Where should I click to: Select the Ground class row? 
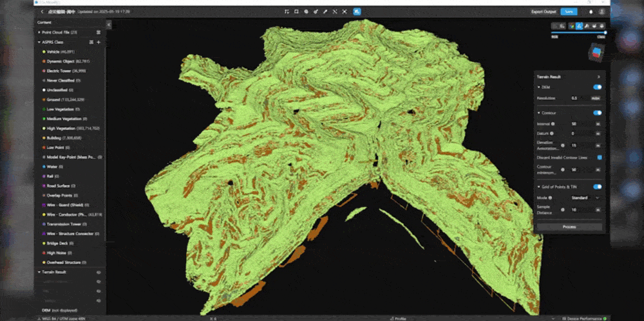[x=69, y=99]
